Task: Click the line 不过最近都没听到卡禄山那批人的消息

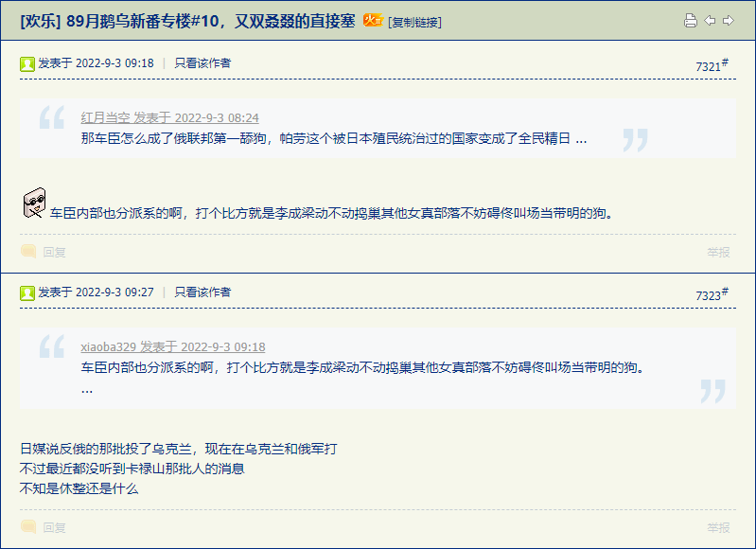Action: 132,469
